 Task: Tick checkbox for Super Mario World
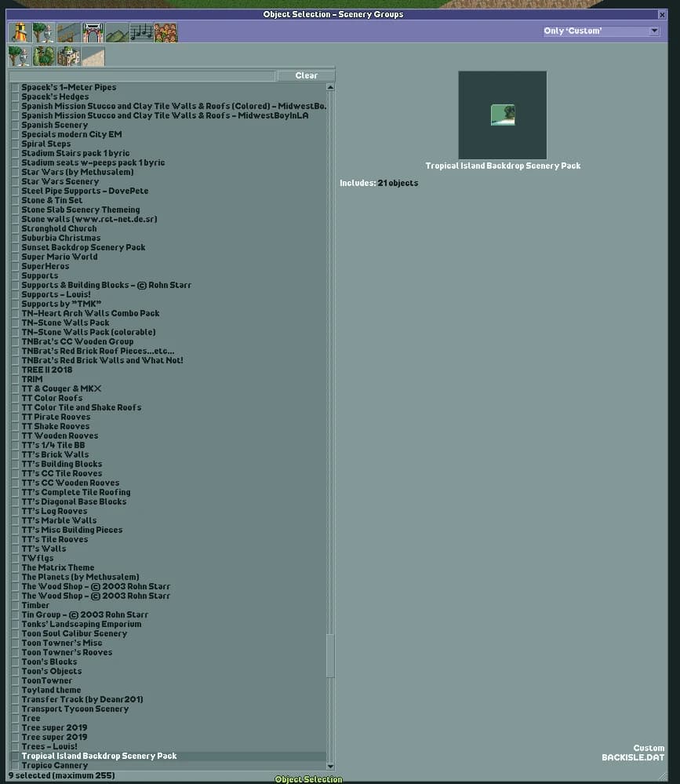point(15,257)
